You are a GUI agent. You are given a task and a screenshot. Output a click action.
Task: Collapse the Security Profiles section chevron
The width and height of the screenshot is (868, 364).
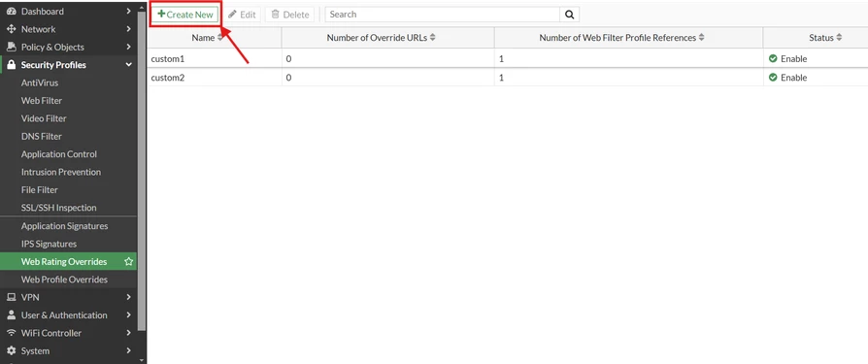(128, 65)
